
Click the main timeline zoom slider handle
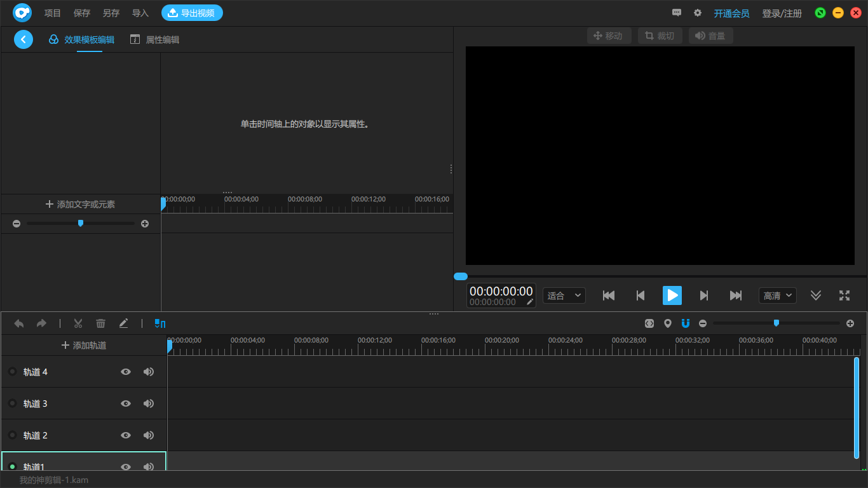(x=776, y=323)
